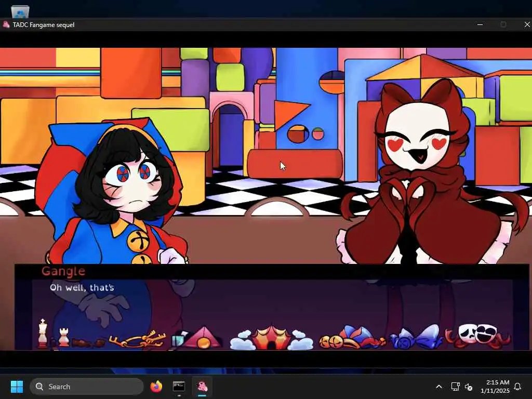Open the terminal app in taskbar
This screenshot has height=399, width=532.
tap(179, 387)
